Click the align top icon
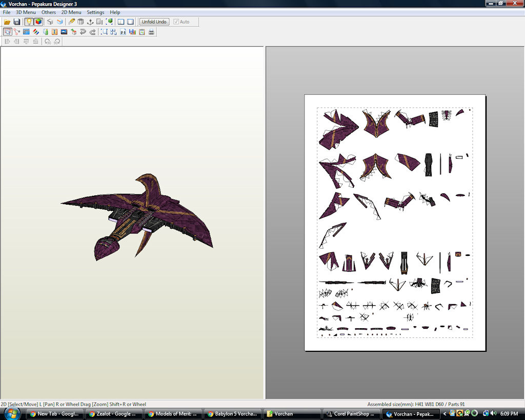 (26, 42)
